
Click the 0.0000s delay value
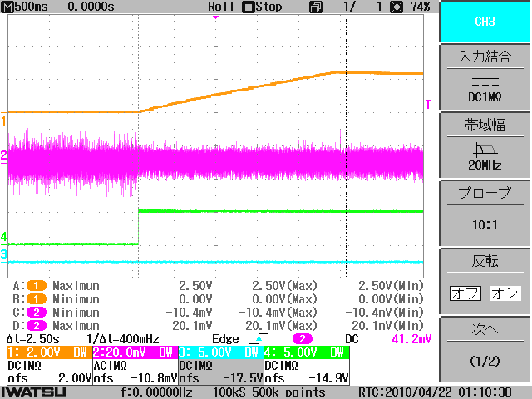[91, 7]
